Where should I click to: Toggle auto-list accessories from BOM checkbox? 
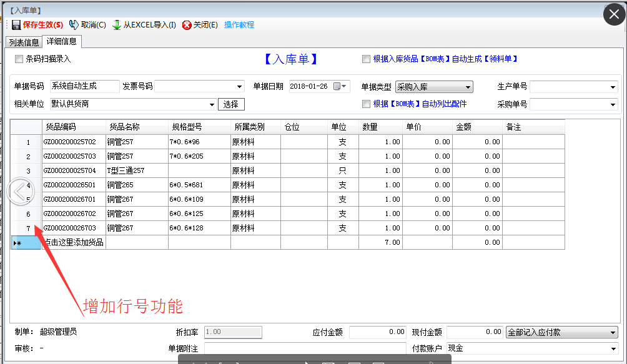point(366,104)
